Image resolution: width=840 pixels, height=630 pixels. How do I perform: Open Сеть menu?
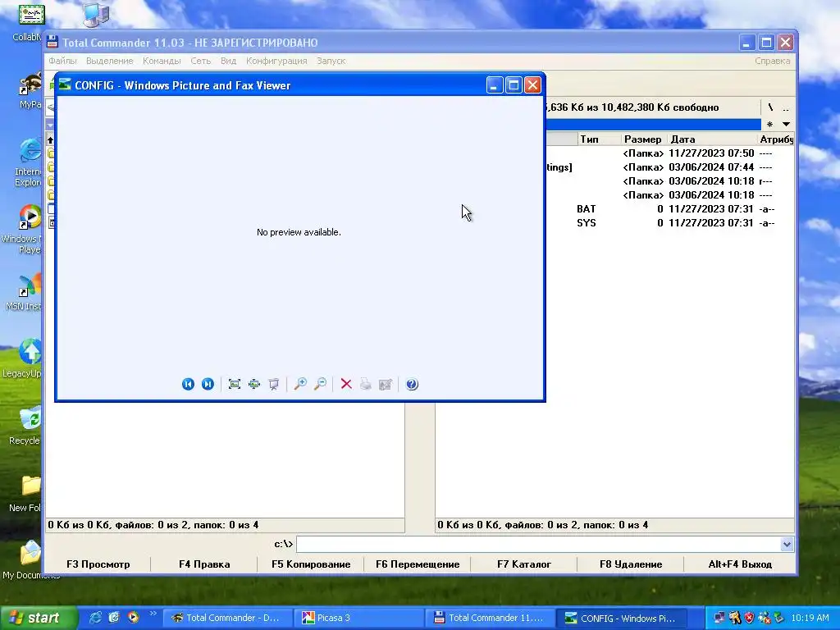[201, 61]
